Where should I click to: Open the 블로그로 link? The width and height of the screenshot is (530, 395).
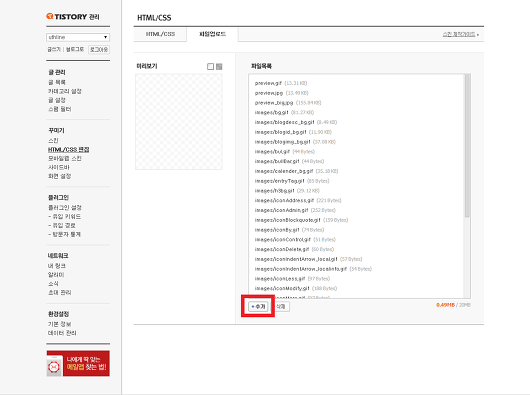point(75,50)
